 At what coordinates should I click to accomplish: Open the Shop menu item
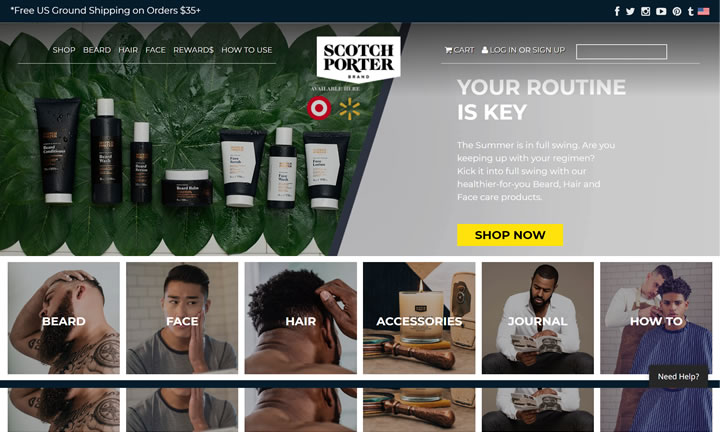click(64, 50)
